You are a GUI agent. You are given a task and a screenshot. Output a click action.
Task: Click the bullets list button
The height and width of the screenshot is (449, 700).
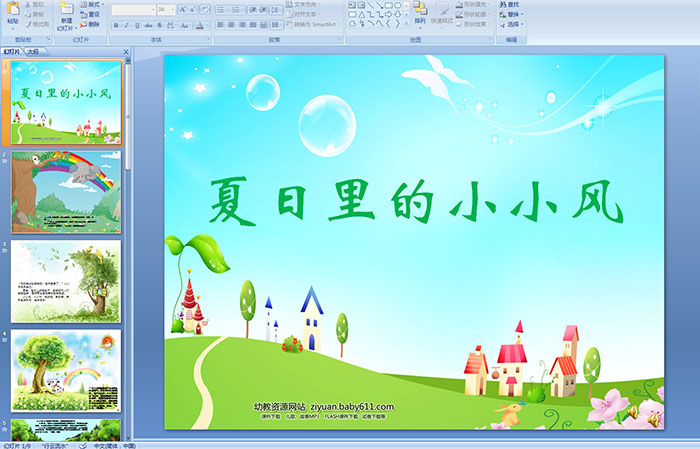(223, 10)
